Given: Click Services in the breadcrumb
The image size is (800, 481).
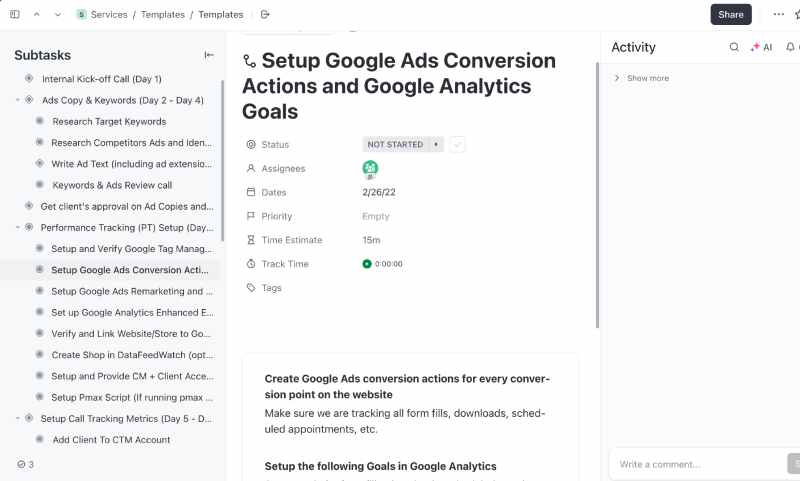Looking at the screenshot, I should point(109,14).
